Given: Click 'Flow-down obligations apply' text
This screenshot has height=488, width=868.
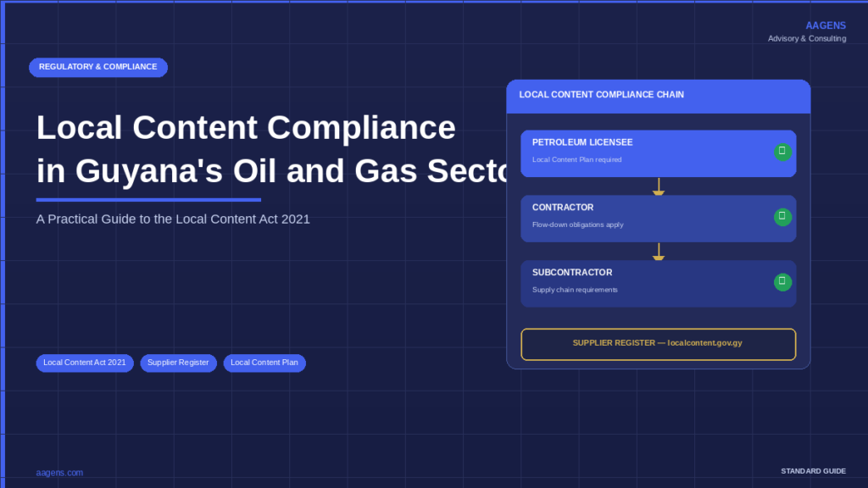Looking at the screenshot, I should [578, 225].
